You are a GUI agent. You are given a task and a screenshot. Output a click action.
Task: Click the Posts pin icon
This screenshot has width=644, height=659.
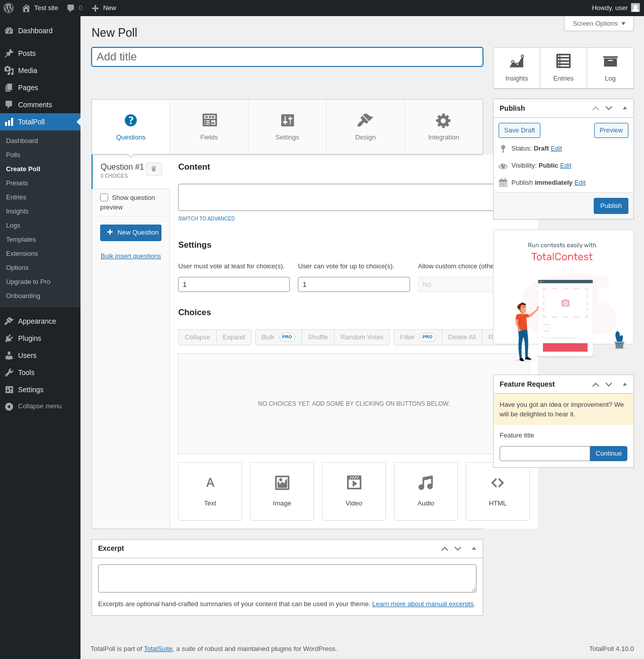point(9,53)
